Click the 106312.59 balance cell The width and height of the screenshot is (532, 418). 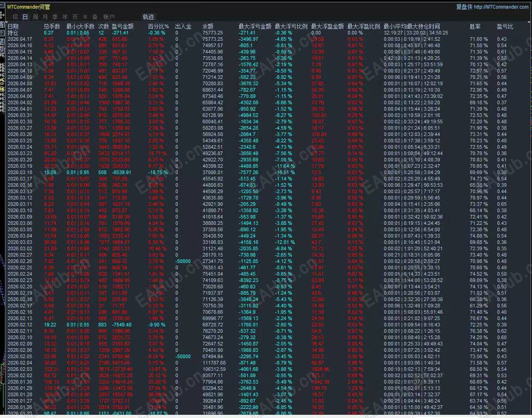pyautogui.click(x=214, y=369)
